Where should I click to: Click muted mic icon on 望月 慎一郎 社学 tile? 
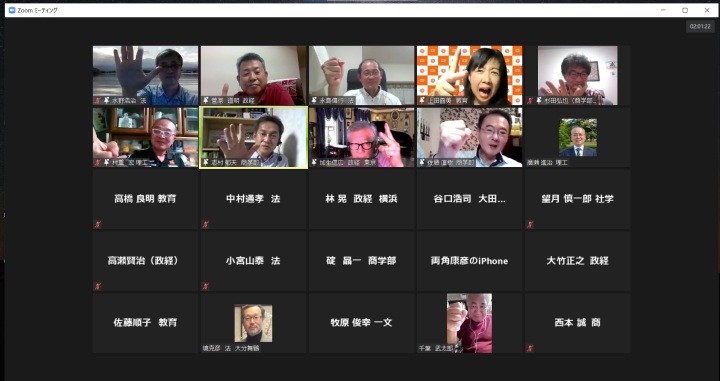coord(530,224)
